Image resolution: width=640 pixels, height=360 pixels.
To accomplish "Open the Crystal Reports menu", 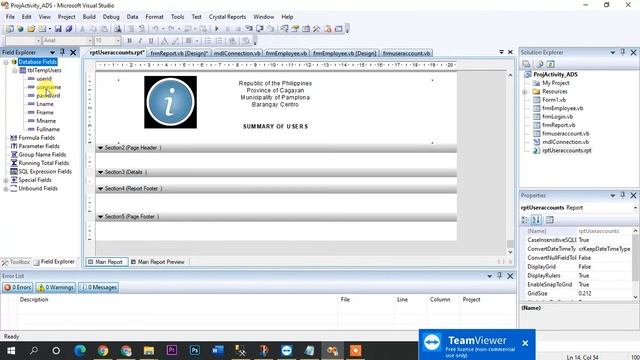I will pos(227,17).
